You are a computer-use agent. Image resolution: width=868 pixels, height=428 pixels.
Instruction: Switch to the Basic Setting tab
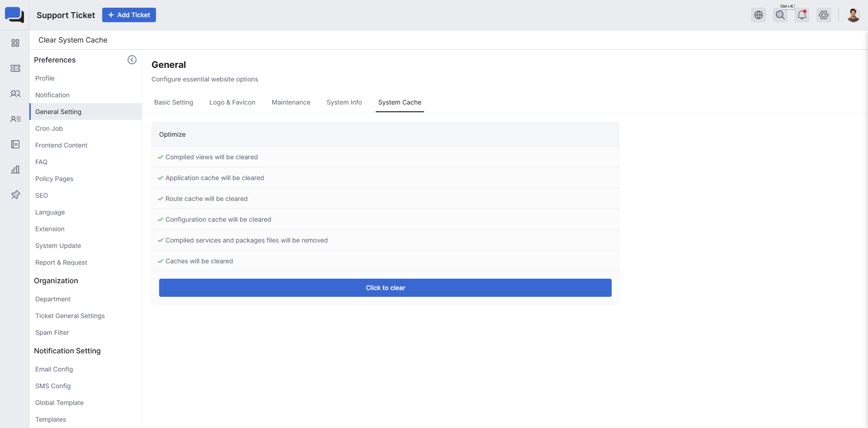[x=174, y=102]
